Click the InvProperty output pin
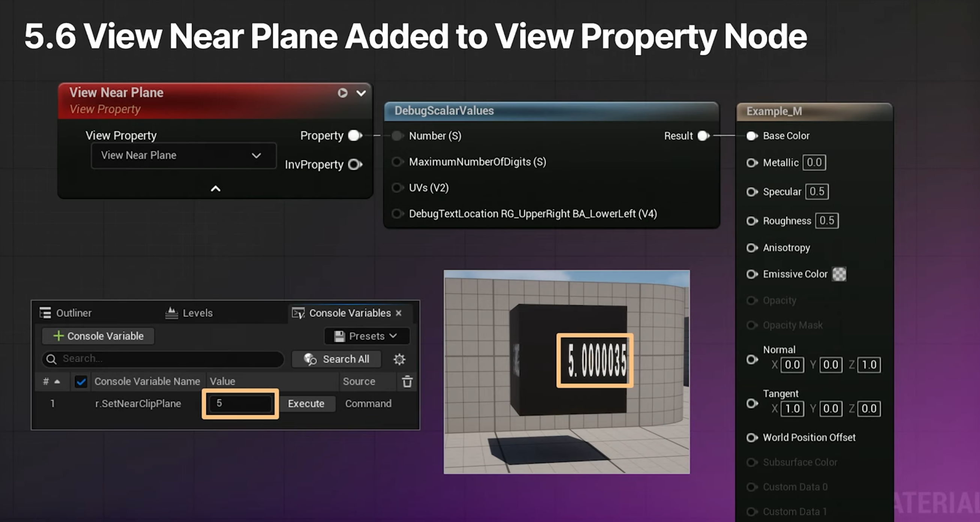The width and height of the screenshot is (980, 522). coord(355,164)
